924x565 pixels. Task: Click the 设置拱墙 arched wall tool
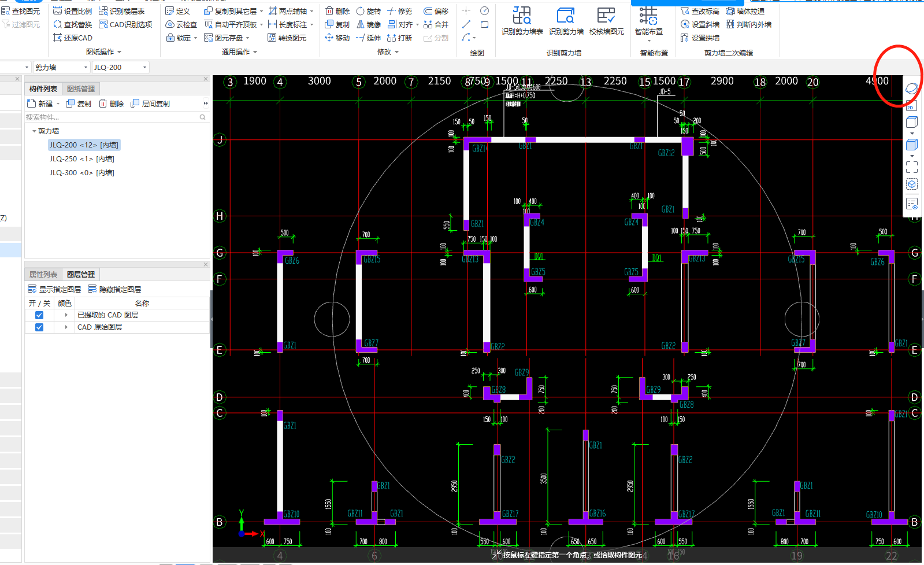[700, 38]
